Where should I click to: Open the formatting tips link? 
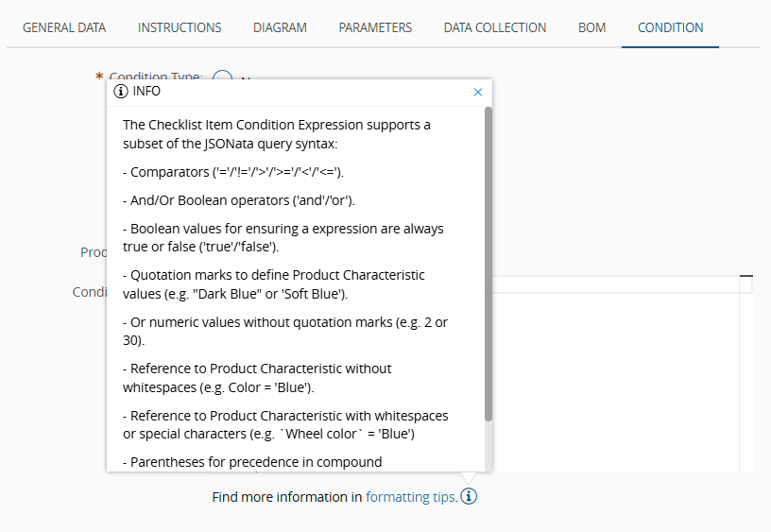point(411,497)
